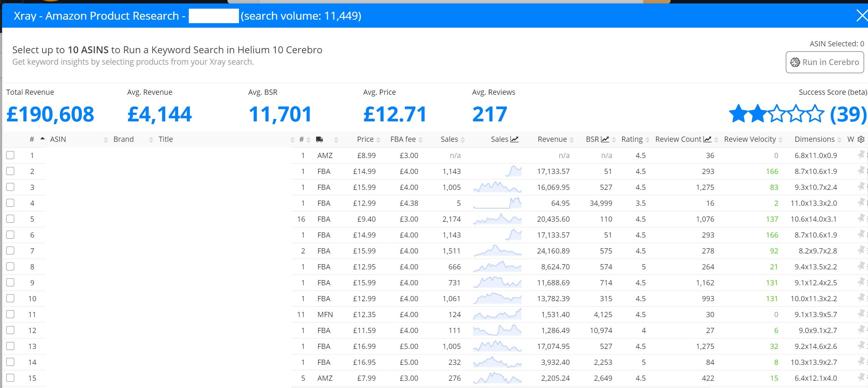Pin row 15 with the pushpin icon
Image resolution: width=868 pixels, height=388 pixels.
point(861,377)
